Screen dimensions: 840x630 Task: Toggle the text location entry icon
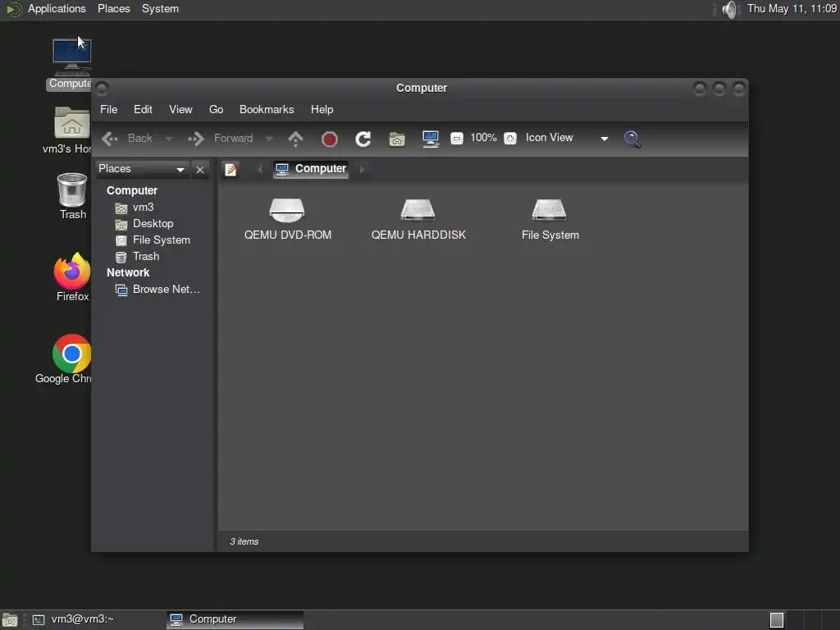[231, 169]
